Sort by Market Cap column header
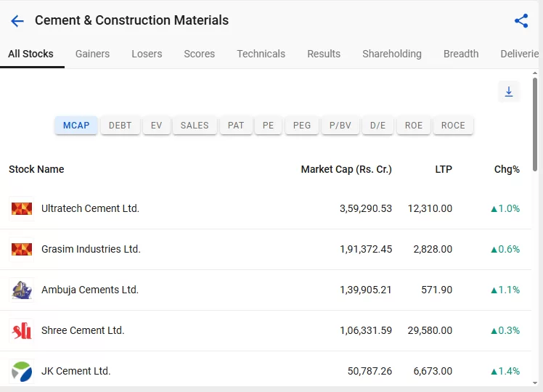The image size is (543, 392). point(346,169)
